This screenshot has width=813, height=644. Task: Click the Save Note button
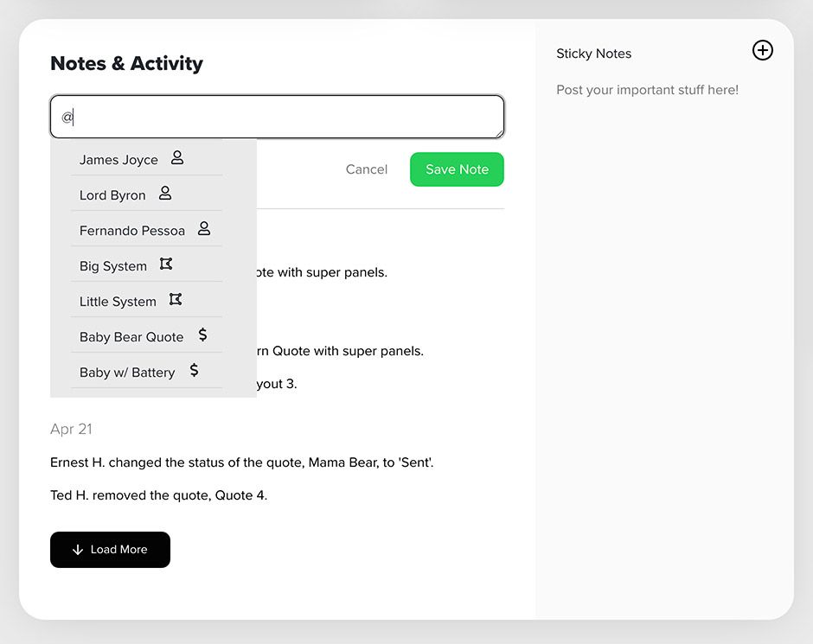457,169
